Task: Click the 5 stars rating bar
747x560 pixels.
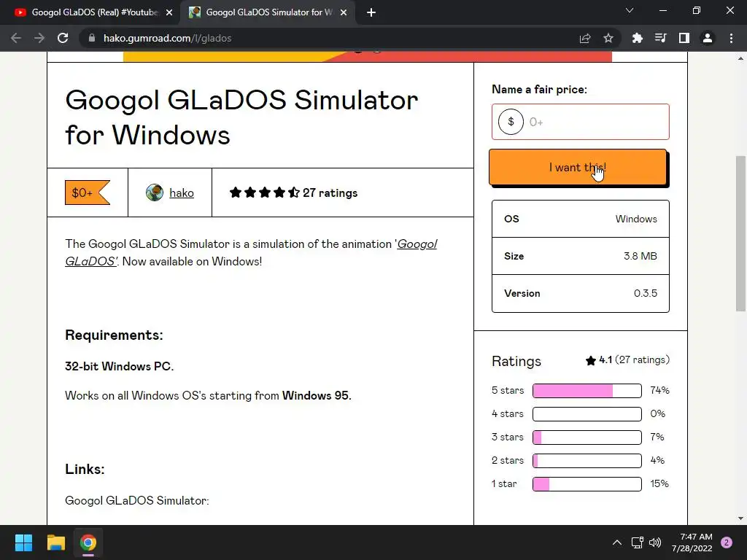Action: click(x=587, y=391)
